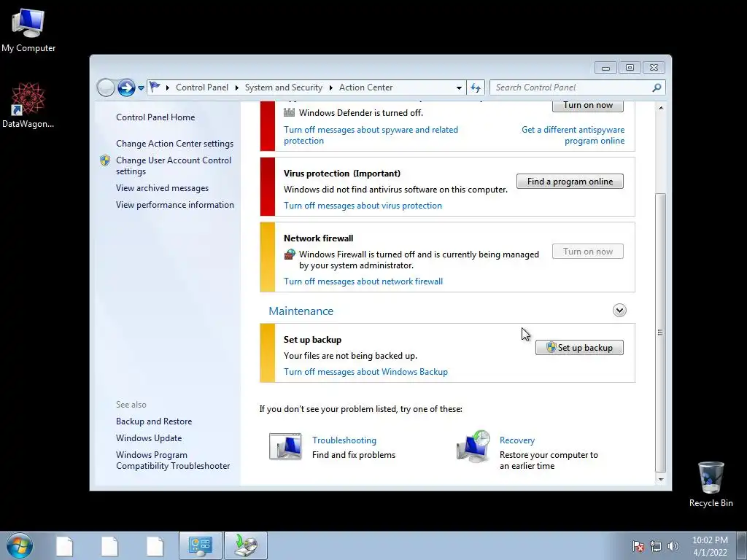The width and height of the screenshot is (747, 560).
Task: Collapse the Maintenance section chevron
Action: [x=619, y=311]
